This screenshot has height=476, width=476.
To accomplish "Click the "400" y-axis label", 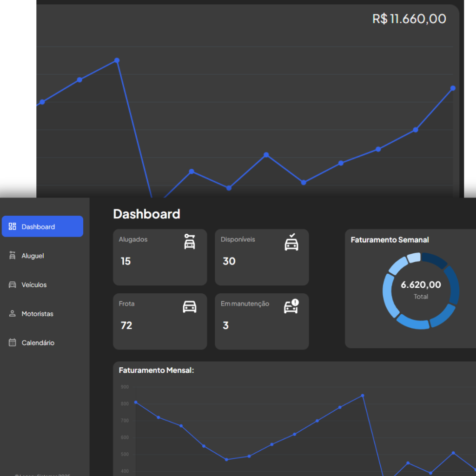I will coord(125,471).
